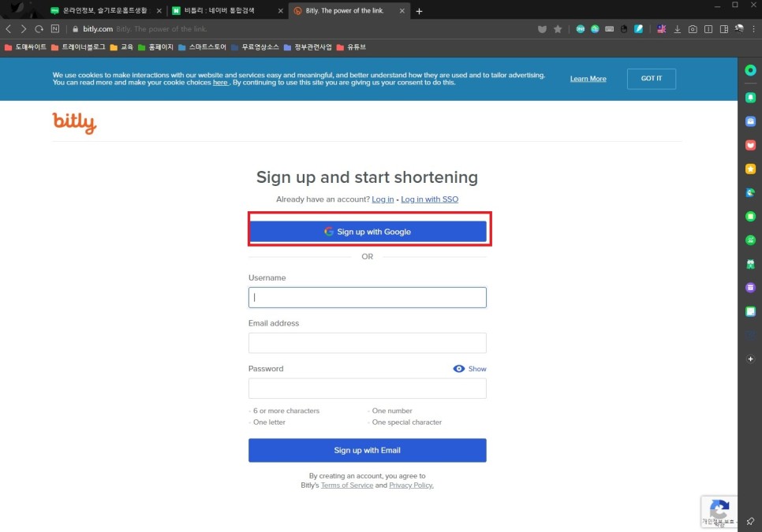Click the on-screen keyboard extension icon

(x=610, y=29)
